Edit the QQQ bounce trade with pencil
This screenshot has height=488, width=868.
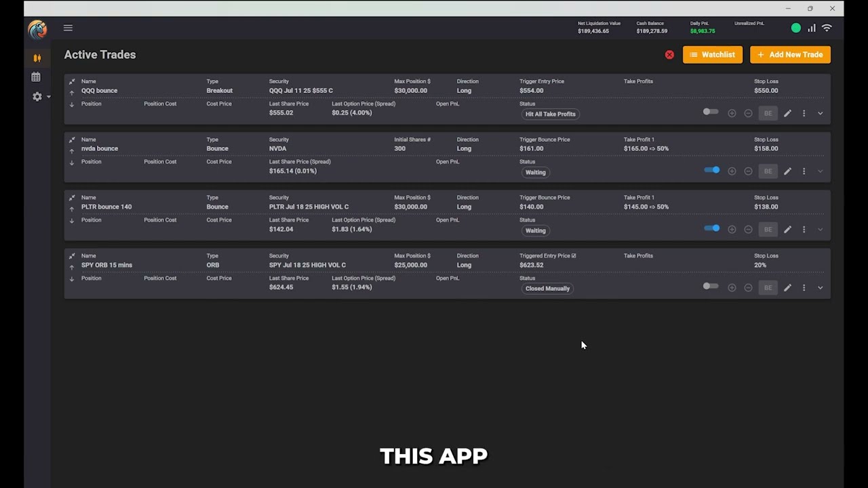(x=787, y=113)
